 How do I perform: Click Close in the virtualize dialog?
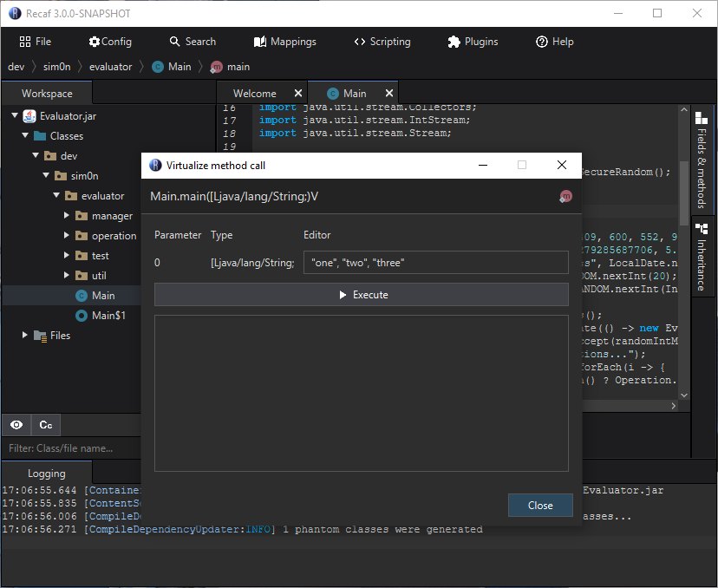(x=540, y=506)
